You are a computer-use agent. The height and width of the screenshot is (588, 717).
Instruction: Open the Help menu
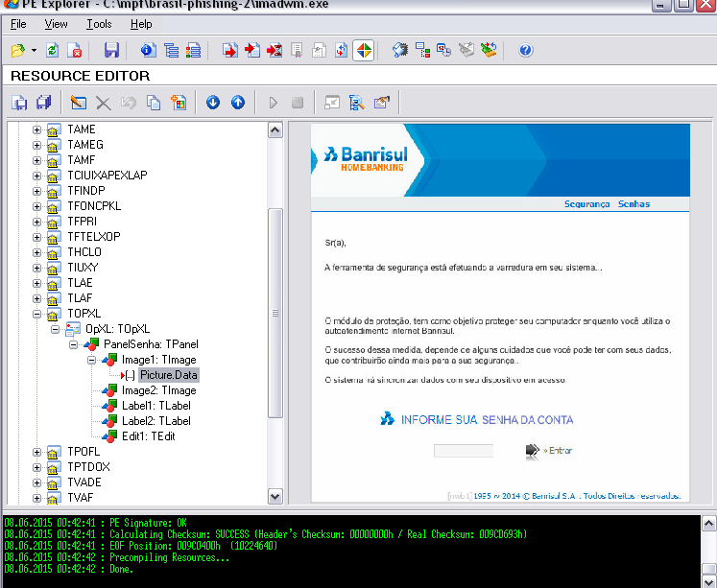(x=141, y=24)
